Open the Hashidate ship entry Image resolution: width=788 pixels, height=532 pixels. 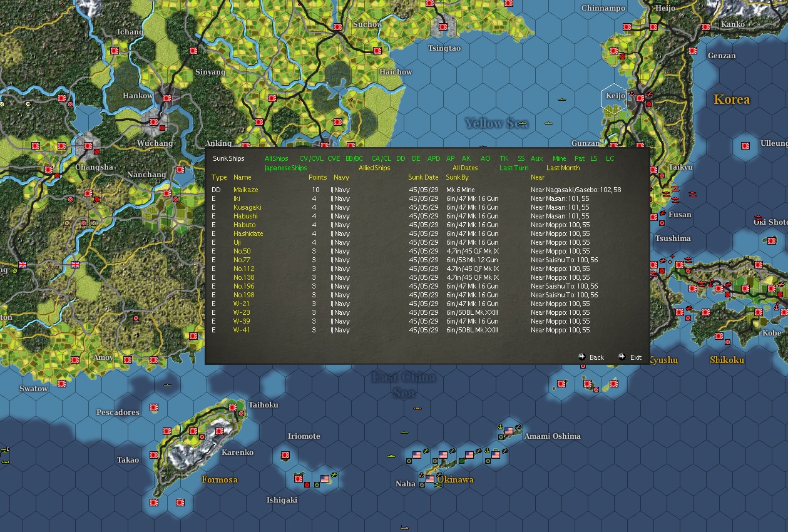pos(248,233)
